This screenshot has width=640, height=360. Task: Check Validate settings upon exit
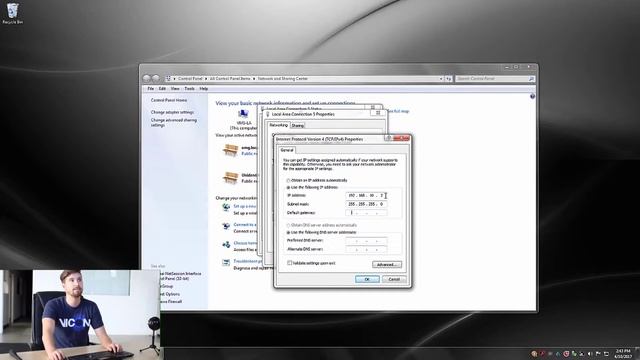coord(289,263)
